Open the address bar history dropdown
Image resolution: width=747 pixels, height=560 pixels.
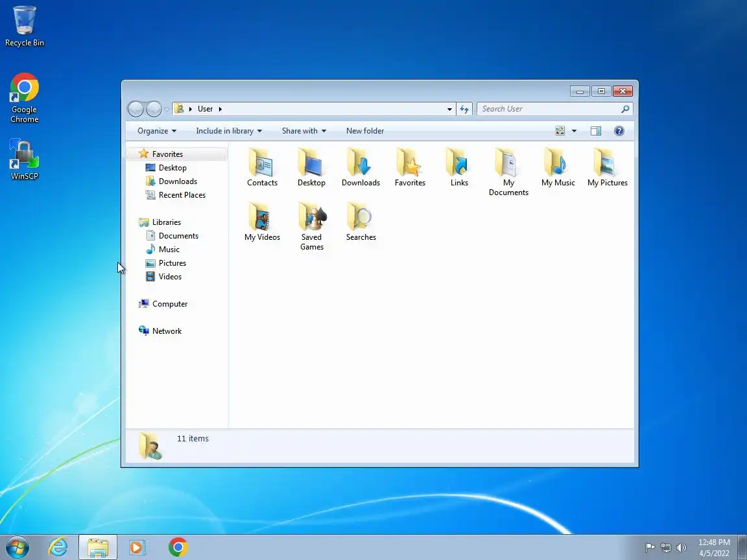449,109
